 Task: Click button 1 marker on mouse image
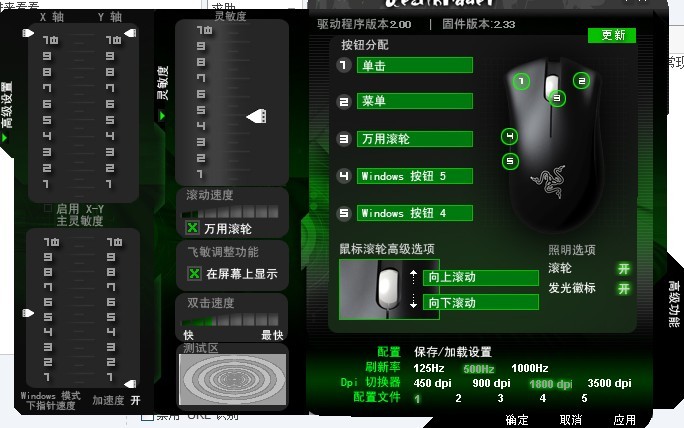click(x=521, y=81)
